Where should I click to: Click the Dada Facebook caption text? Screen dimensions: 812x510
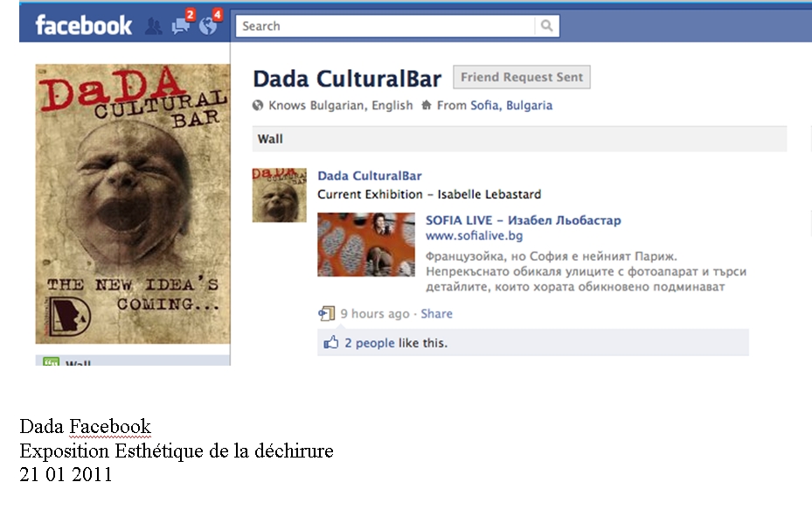click(86, 427)
